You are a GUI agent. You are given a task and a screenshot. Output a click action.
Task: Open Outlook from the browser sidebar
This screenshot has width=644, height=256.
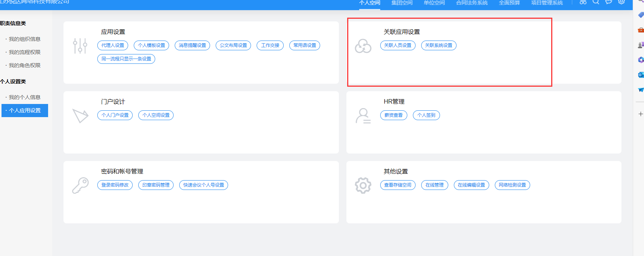click(x=641, y=75)
